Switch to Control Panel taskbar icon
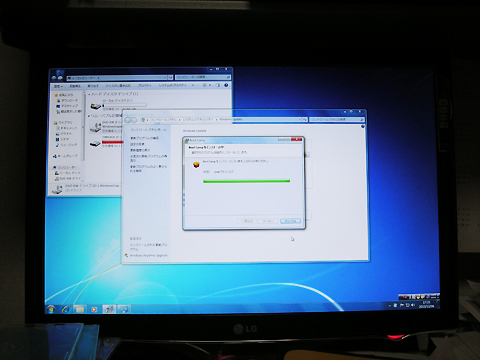Image resolution: width=480 pixels, height=360 pixels. [124, 310]
